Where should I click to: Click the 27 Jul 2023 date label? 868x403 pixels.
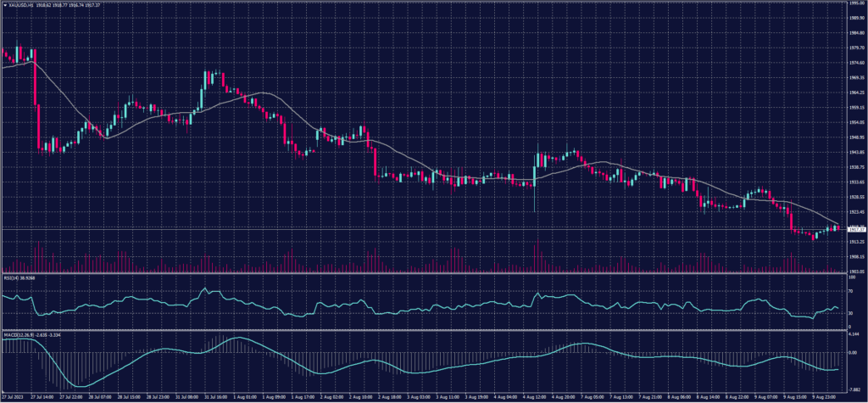coord(12,395)
